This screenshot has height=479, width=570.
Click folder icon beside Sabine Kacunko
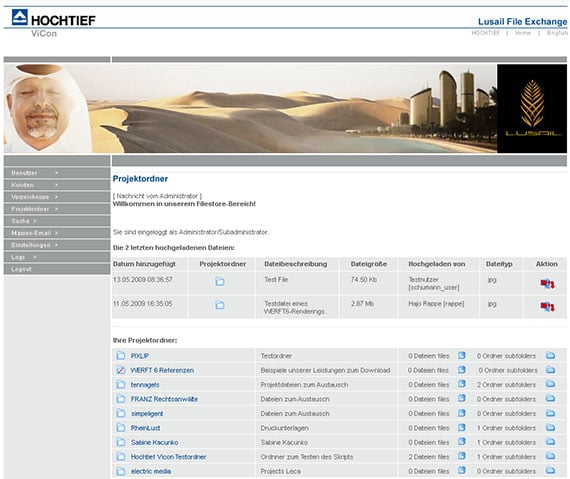121,442
